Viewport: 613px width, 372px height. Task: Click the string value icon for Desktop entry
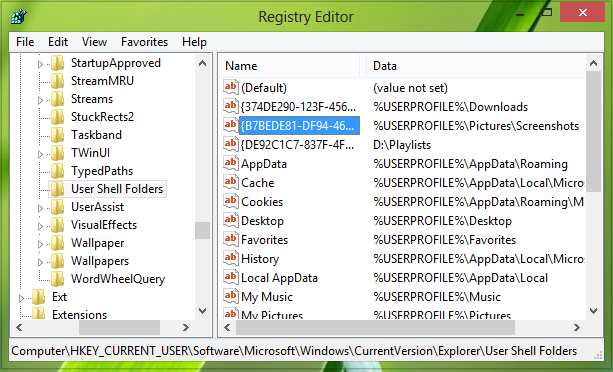tap(231, 220)
